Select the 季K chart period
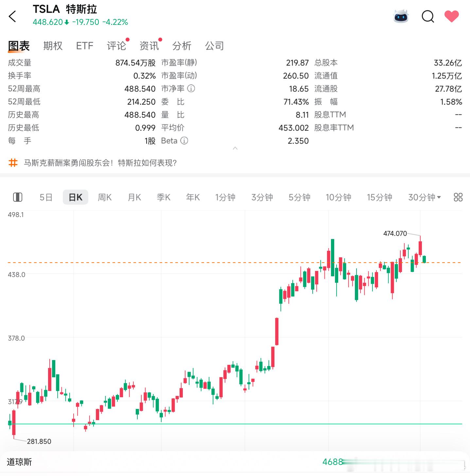Screen dimensions: 470x476 tap(164, 197)
